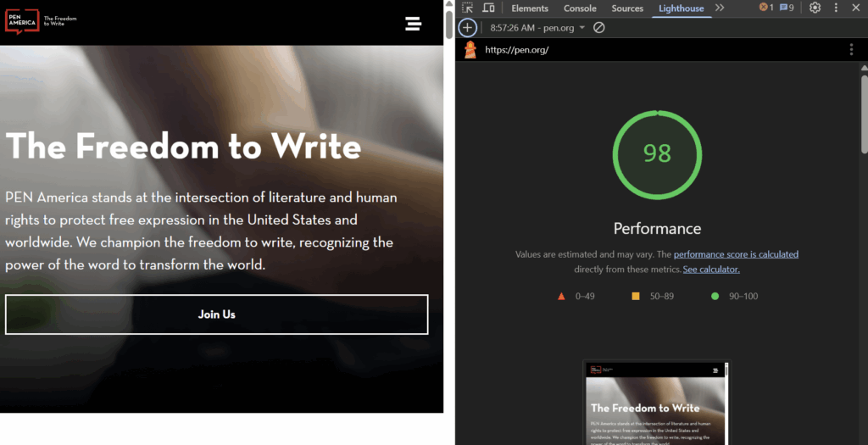Open DevTools settings gear
868x445 pixels.
point(815,8)
